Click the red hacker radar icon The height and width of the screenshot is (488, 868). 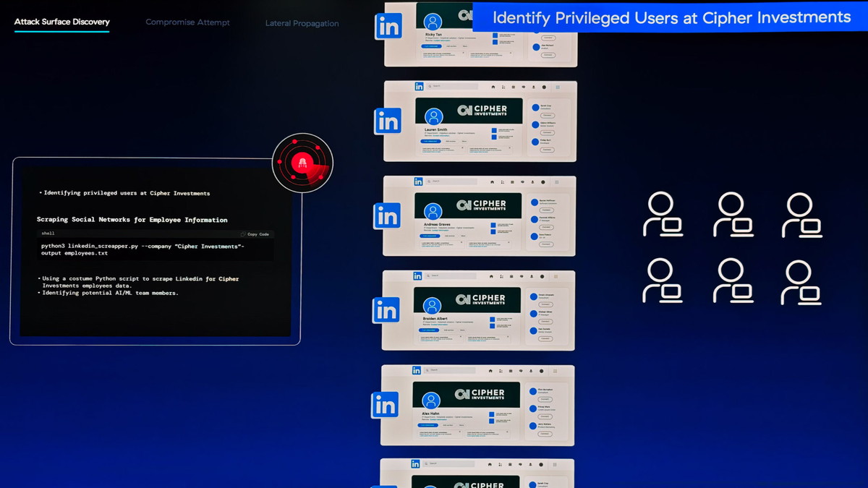click(x=302, y=163)
